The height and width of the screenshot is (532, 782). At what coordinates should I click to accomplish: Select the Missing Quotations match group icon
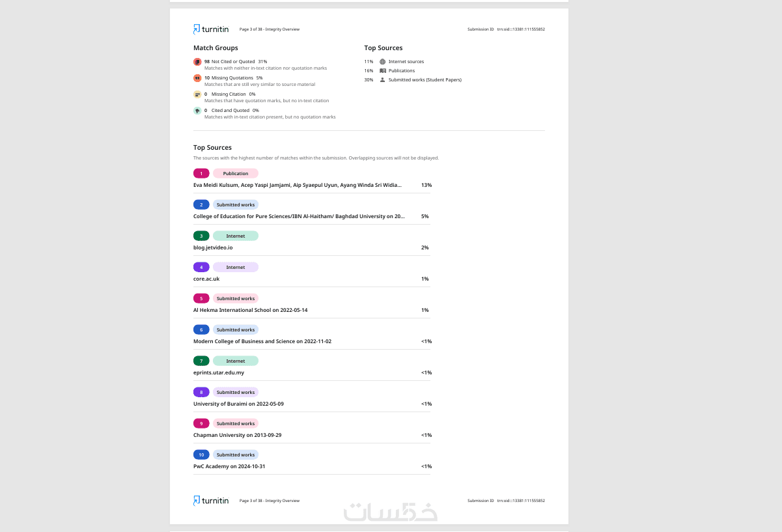click(x=197, y=78)
